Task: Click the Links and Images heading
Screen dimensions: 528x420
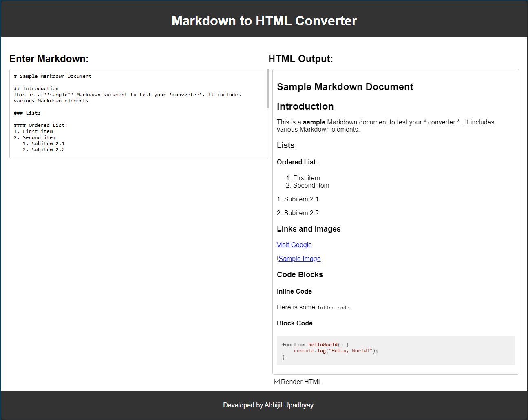Action: (x=309, y=229)
